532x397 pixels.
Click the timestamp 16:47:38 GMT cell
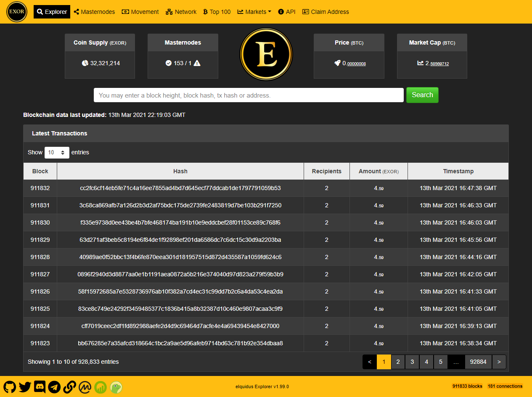pos(458,188)
